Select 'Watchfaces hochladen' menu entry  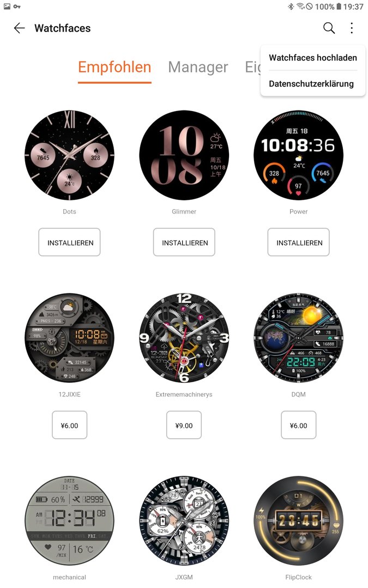click(313, 58)
